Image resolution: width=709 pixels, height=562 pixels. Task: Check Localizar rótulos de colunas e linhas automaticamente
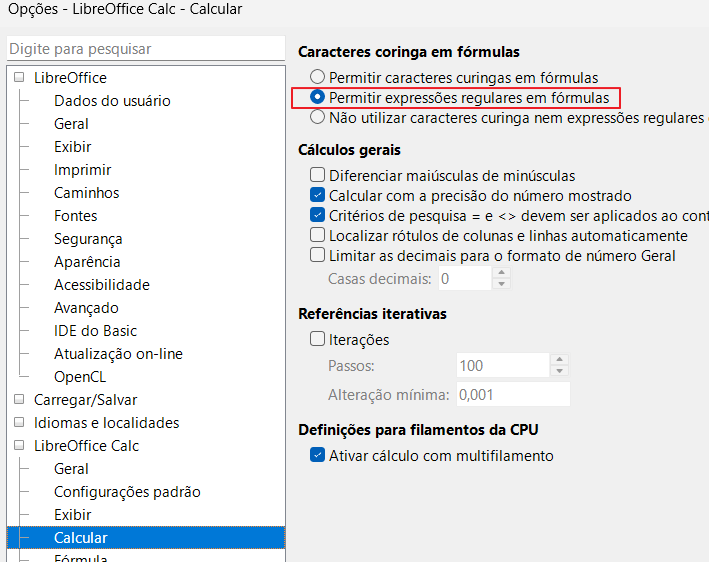[x=317, y=235]
